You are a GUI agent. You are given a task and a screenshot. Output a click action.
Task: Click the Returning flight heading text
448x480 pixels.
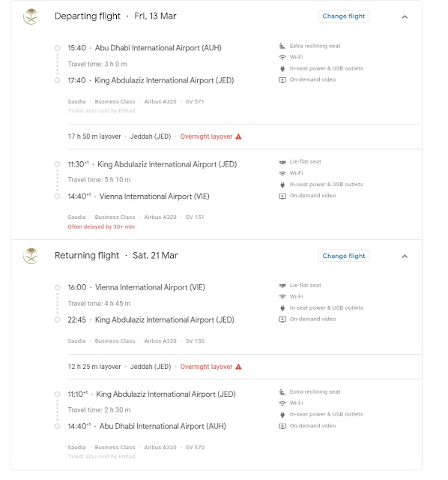(x=87, y=255)
